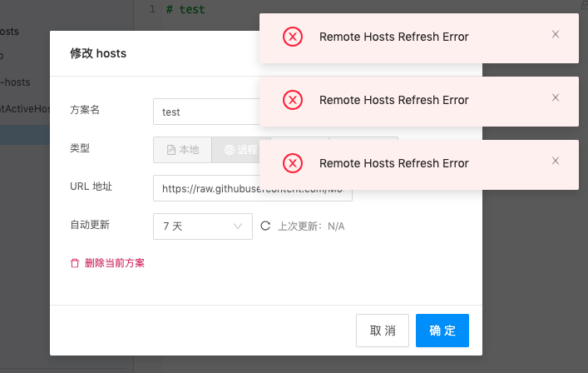The width and height of the screenshot is (588, 373).
Task: Click the red error icon in top notification
Action: click(293, 37)
